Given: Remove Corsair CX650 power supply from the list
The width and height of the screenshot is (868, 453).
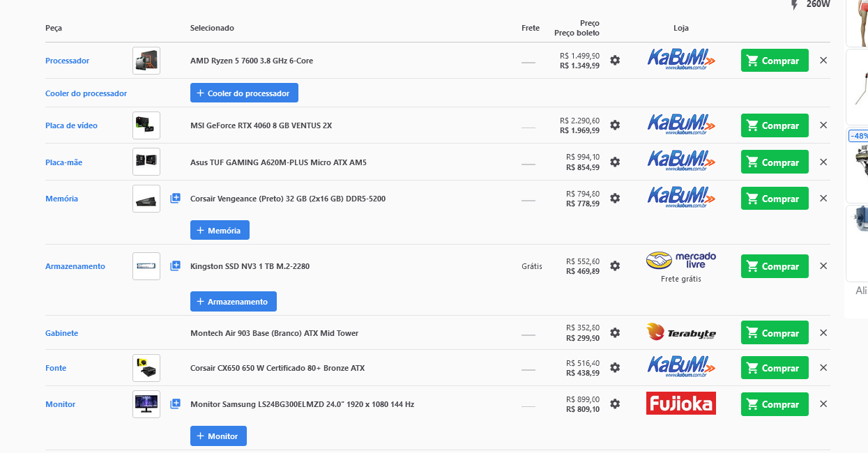Looking at the screenshot, I should click(823, 368).
